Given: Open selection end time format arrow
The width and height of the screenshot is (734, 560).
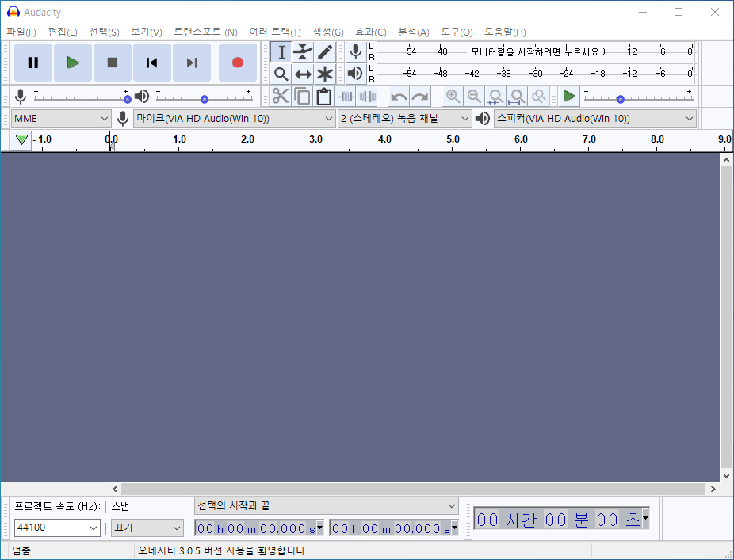Looking at the screenshot, I should 454,528.
